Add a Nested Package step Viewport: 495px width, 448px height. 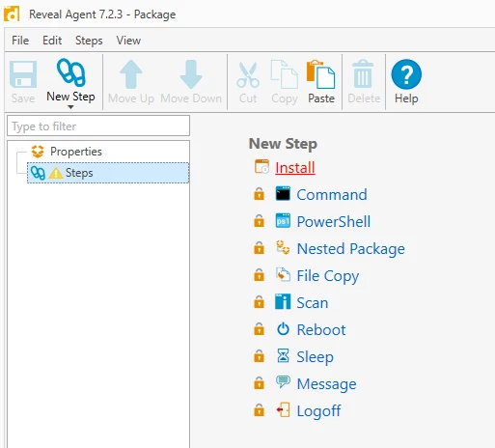[350, 249]
